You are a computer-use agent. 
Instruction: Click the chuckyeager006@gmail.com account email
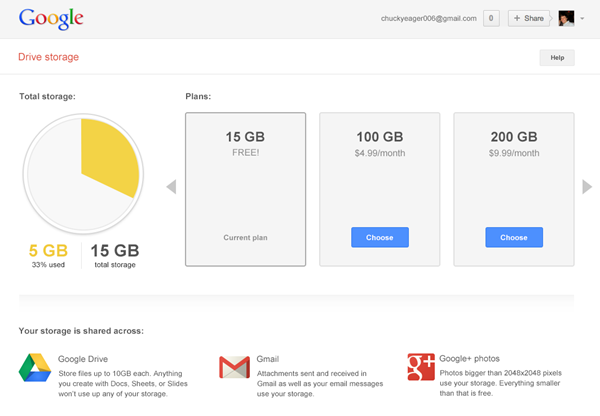[429, 18]
